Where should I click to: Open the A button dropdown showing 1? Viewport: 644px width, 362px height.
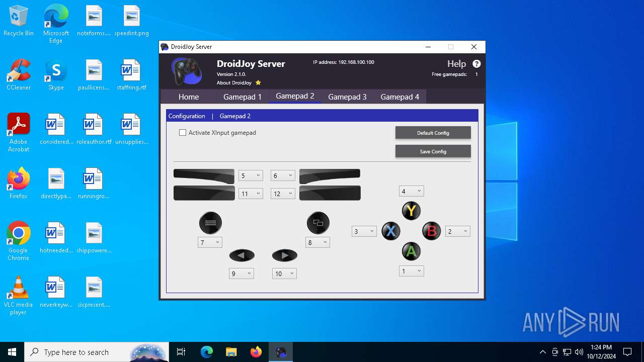click(x=412, y=271)
